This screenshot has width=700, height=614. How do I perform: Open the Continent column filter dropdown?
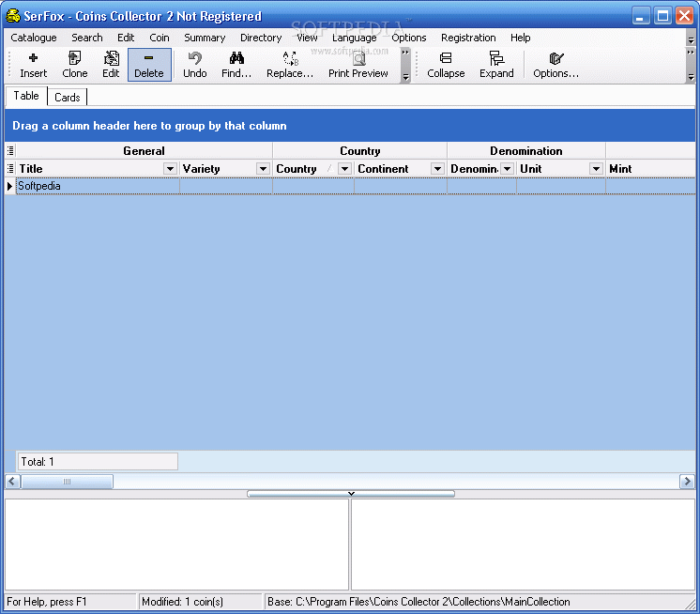437,169
